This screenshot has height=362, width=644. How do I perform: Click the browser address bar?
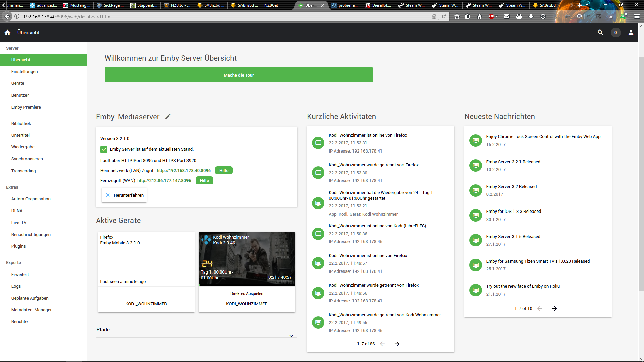click(225, 17)
